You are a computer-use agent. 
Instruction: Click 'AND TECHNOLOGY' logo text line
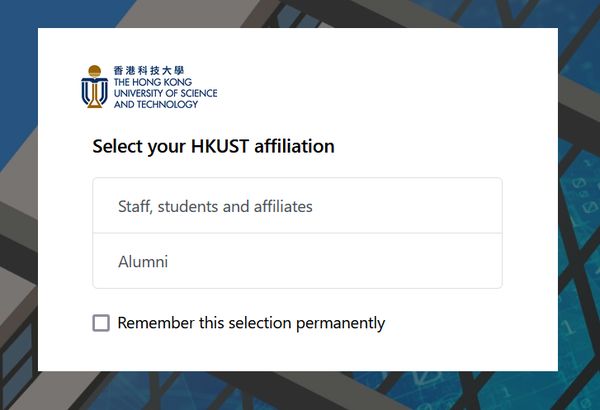(156, 104)
